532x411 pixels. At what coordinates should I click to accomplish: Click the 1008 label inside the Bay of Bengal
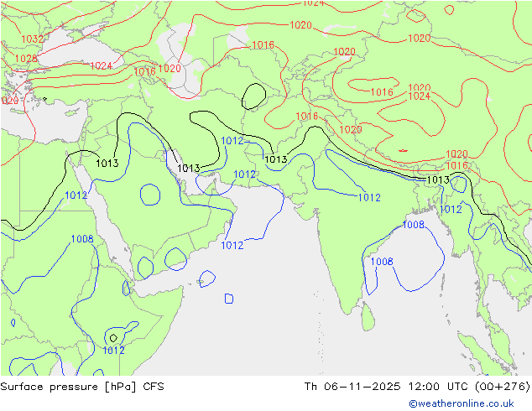tap(382, 262)
